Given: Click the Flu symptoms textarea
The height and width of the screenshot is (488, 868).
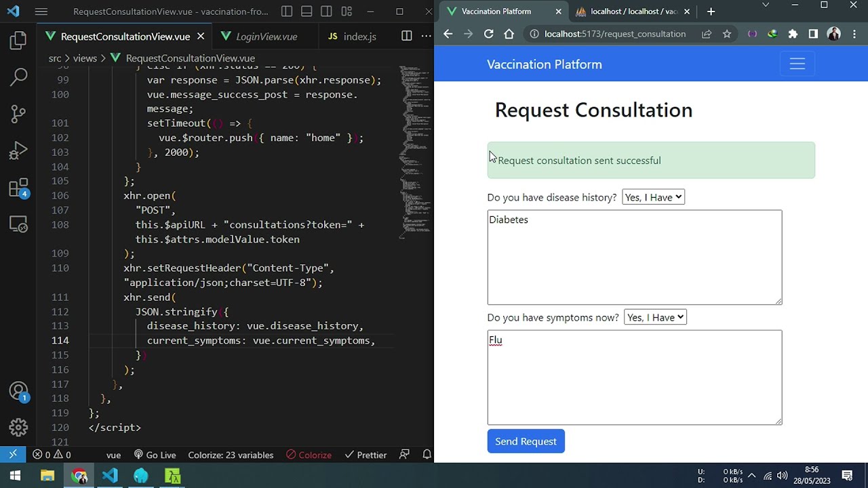Looking at the screenshot, I should click(634, 378).
